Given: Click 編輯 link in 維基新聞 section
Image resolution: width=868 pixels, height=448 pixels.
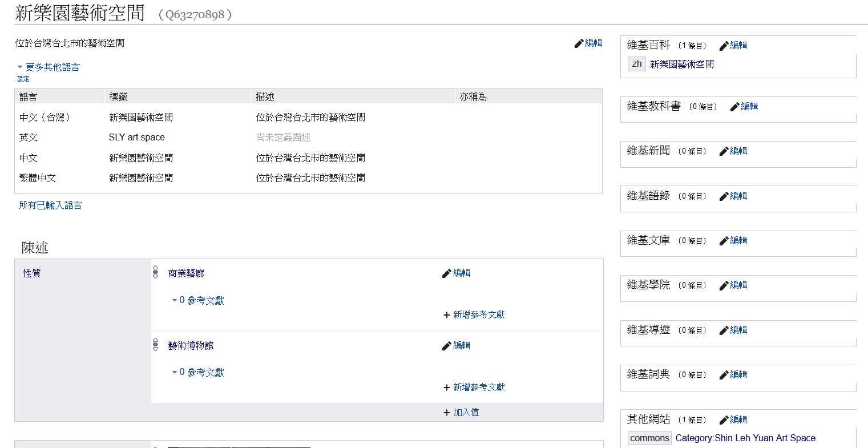Looking at the screenshot, I should point(738,151).
